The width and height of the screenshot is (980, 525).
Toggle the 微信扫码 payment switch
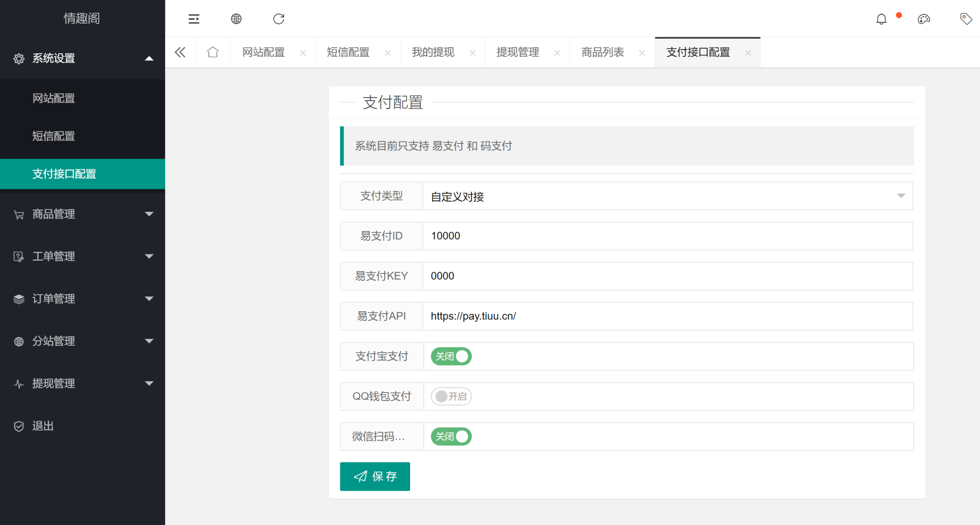tap(450, 436)
